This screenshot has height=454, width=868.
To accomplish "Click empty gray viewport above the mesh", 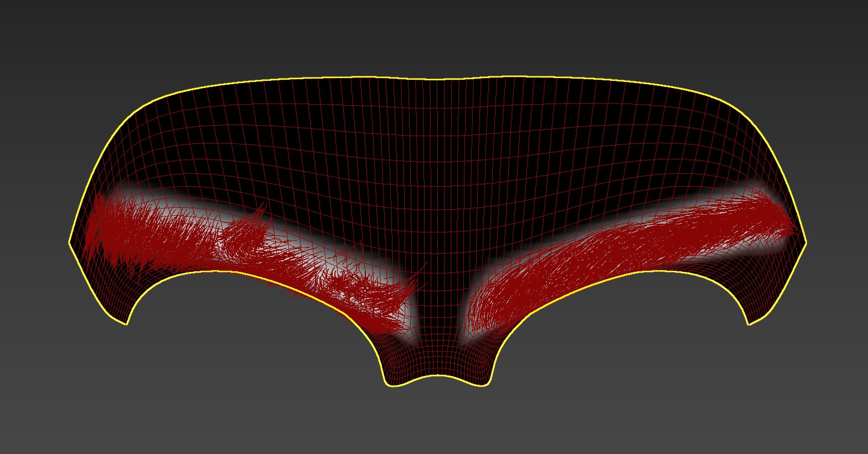I will [437, 33].
